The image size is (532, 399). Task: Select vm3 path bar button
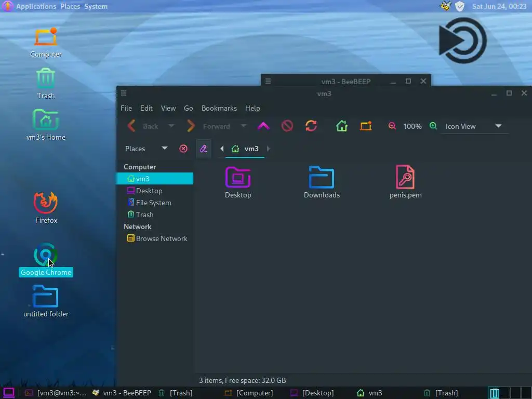(x=245, y=149)
